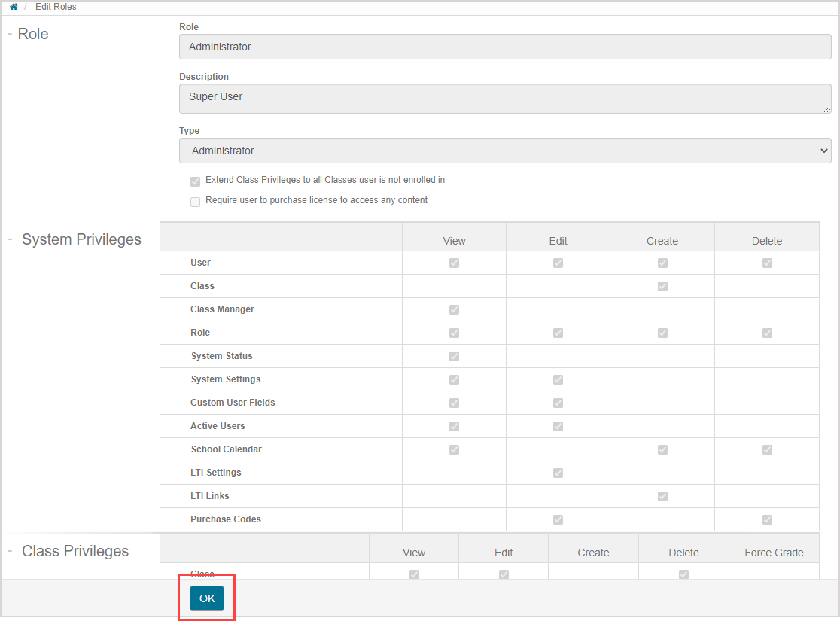Enable 'Require user to purchase license' checkbox
Screen dimensions: 840x621
[x=195, y=201]
